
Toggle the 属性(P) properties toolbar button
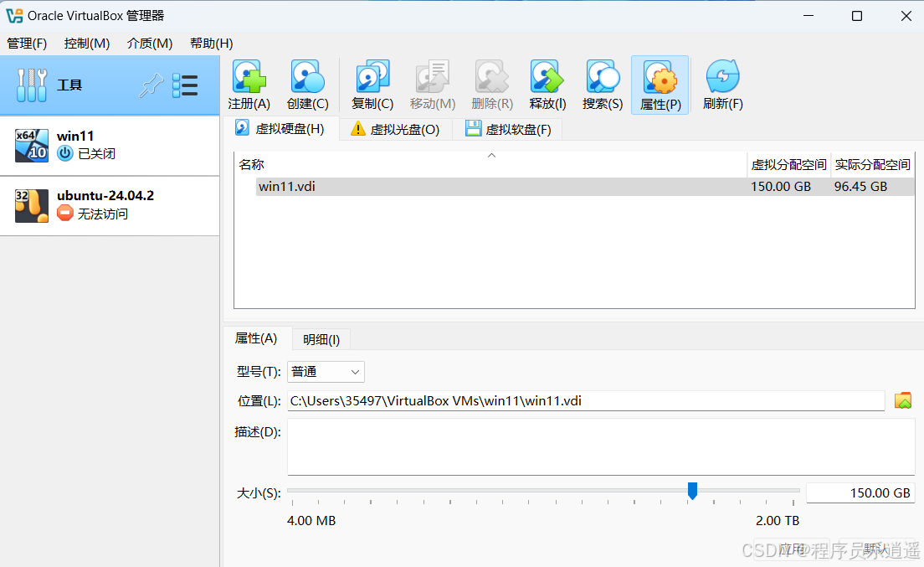tap(660, 85)
